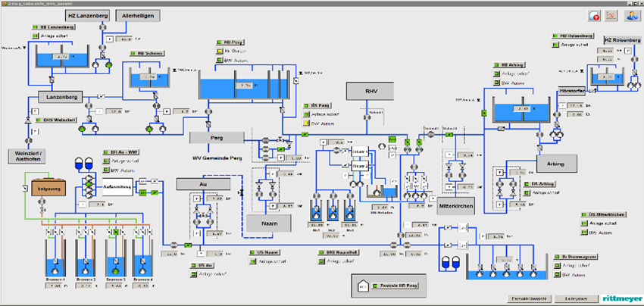Click the Entgasung tank symbol
The image size is (644, 306).
(x=48, y=189)
